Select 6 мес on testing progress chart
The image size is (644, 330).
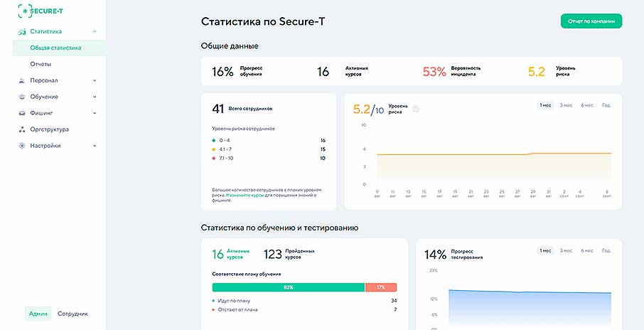[x=587, y=250]
